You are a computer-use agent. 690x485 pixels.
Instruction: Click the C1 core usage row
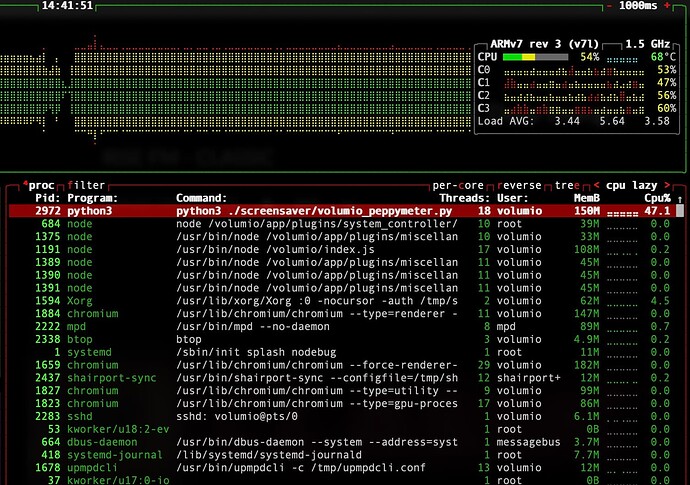pyautogui.click(x=577, y=82)
